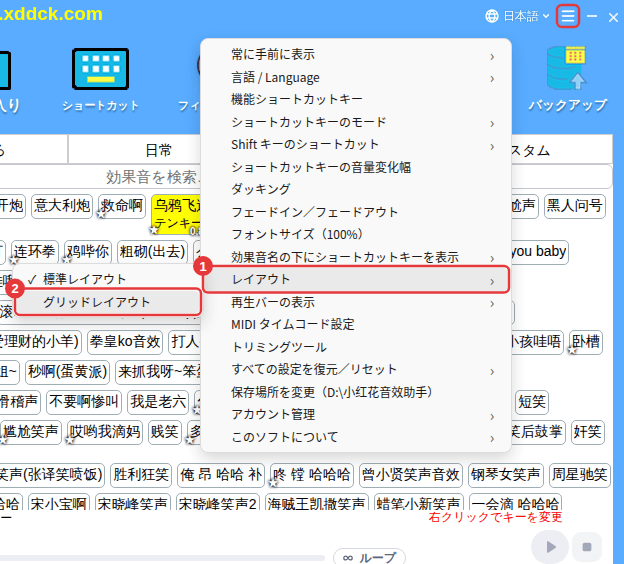Play the 一会滴 哈哈哈 sound effect

click(x=515, y=503)
